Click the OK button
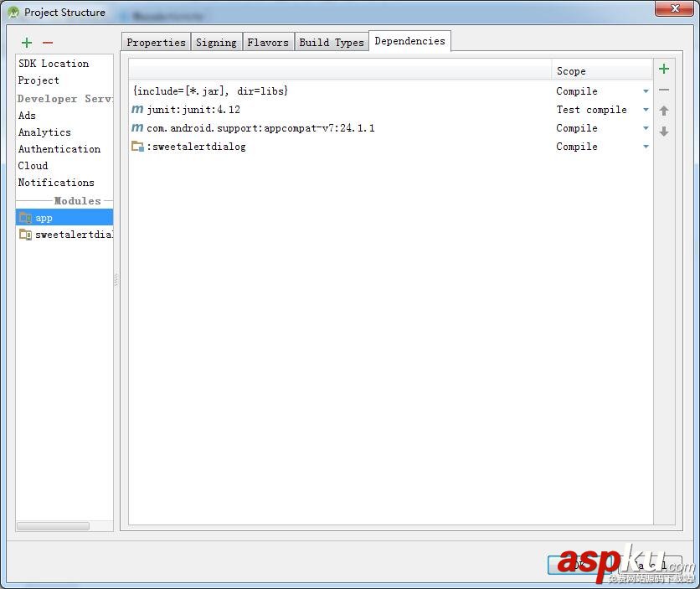The height and width of the screenshot is (589, 700). coord(578,566)
